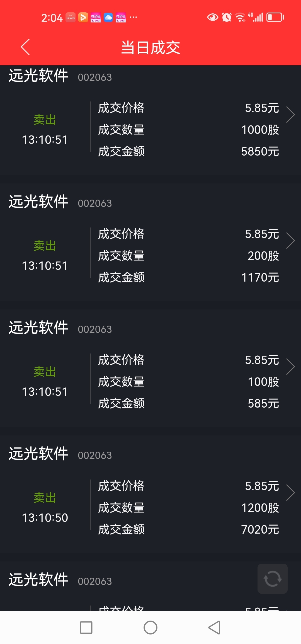
Task: Tap the battery indicator icon
Action: point(275,17)
